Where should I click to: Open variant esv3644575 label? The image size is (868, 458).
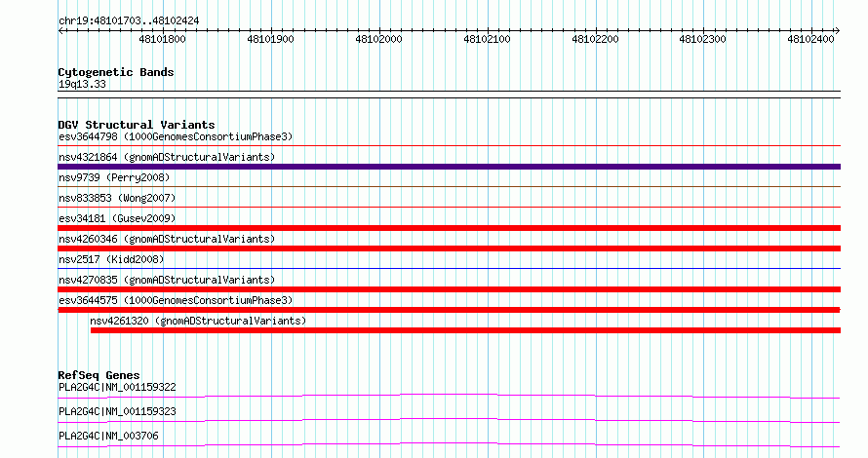[176, 300]
